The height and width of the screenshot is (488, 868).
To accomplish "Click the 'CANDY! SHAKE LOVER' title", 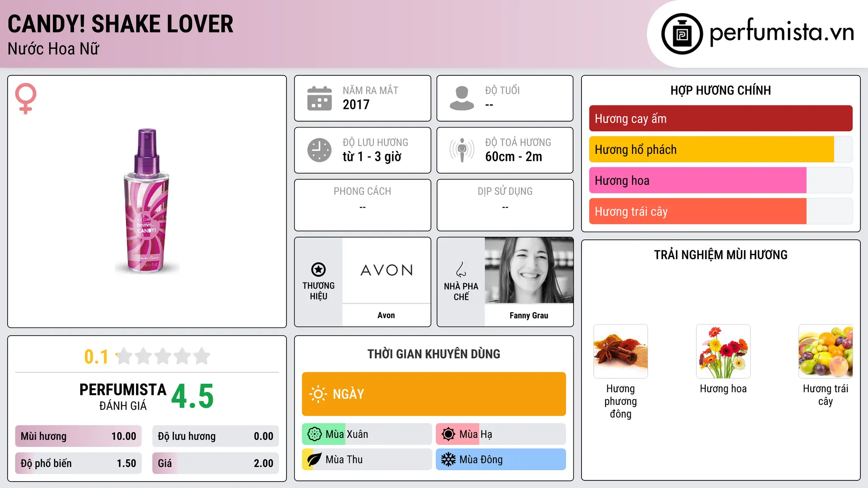I will pos(120,24).
